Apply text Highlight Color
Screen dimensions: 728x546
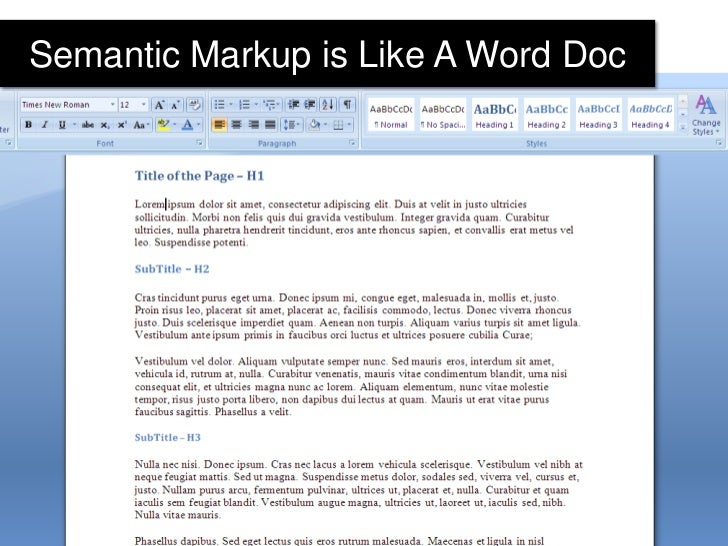(163, 124)
